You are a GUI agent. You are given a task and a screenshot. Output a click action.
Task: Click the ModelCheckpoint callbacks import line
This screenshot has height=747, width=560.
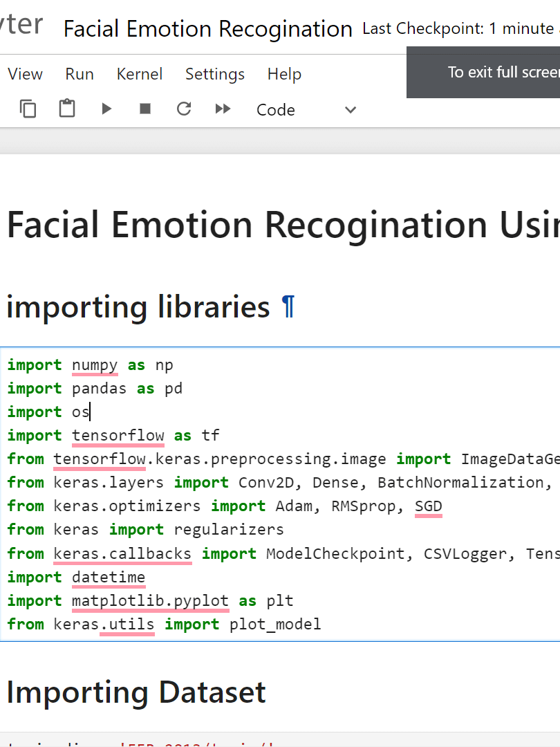[283, 553]
